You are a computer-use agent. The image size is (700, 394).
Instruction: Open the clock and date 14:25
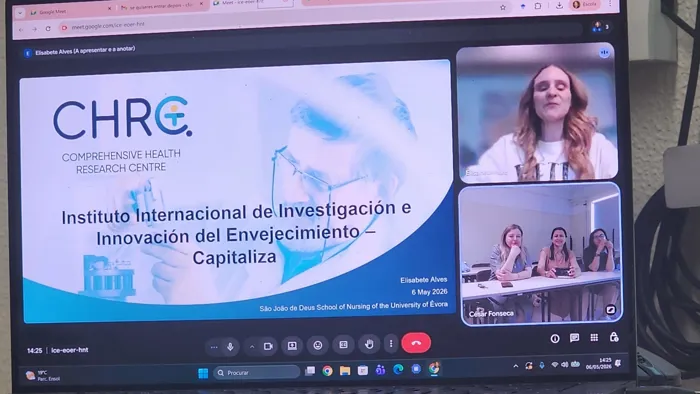click(x=598, y=364)
